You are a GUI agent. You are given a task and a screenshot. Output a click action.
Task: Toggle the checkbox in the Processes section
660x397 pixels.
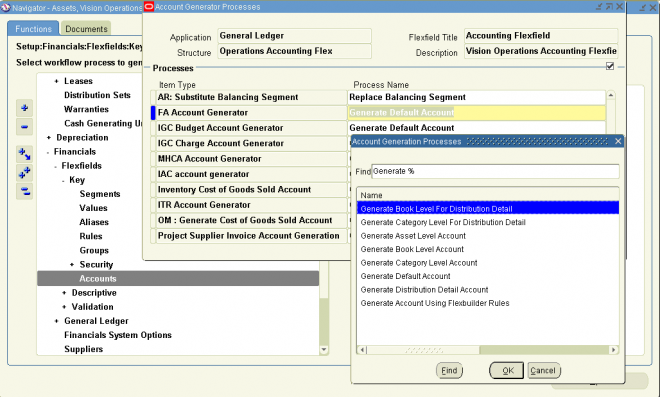[x=610, y=66]
